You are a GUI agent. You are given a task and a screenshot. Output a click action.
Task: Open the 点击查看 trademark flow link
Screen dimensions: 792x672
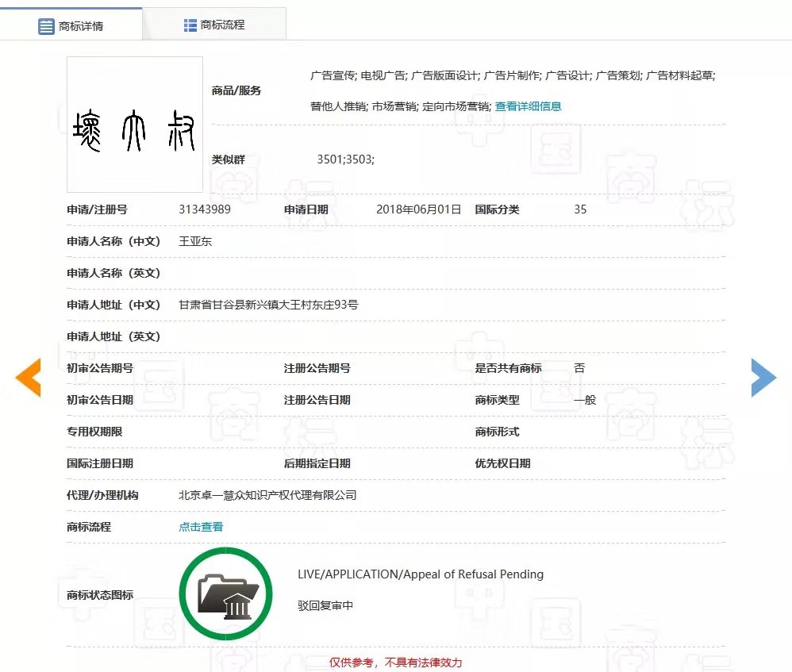[x=201, y=525]
